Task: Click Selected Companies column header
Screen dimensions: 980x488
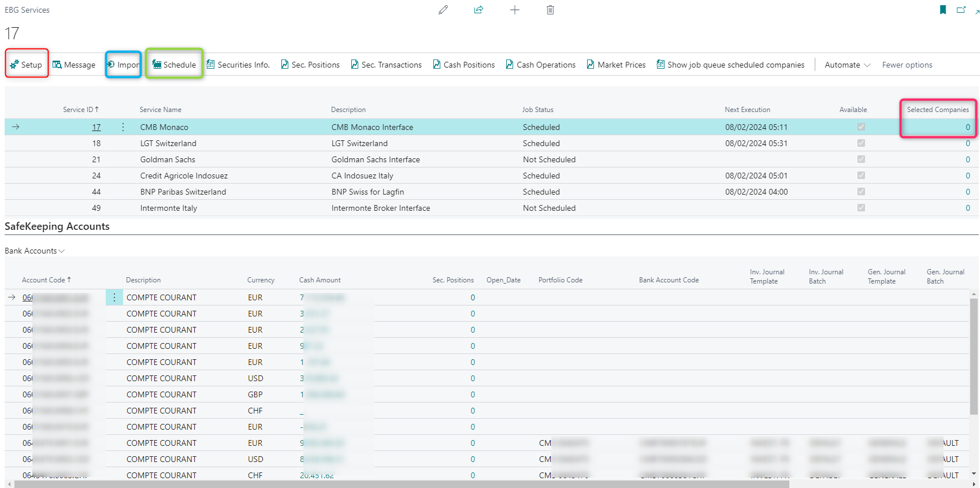Action: point(938,110)
